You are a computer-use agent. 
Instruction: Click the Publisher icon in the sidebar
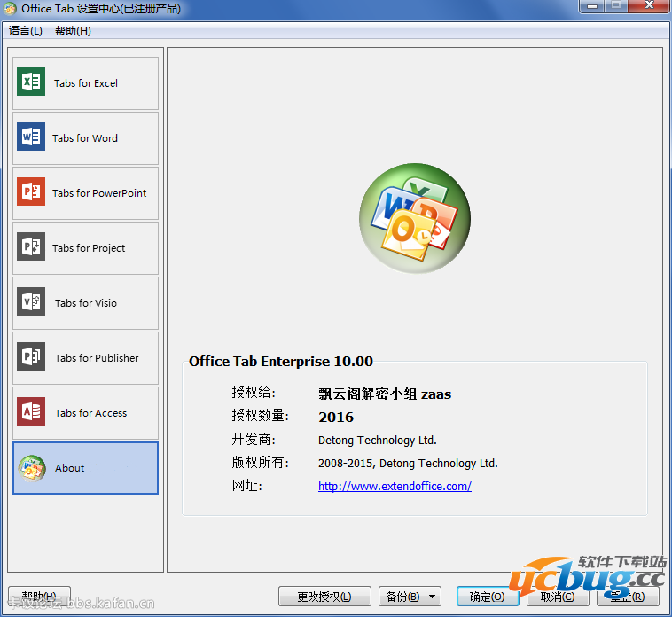tap(31, 356)
